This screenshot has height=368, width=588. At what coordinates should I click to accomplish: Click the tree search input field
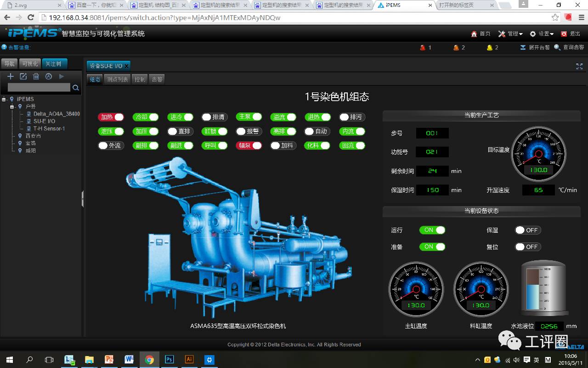(39, 87)
